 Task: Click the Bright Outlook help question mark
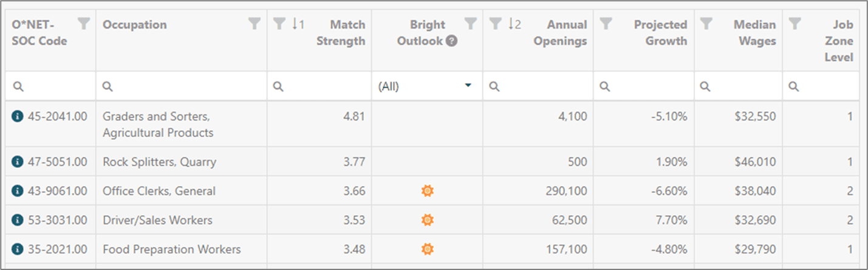[x=451, y=41]
